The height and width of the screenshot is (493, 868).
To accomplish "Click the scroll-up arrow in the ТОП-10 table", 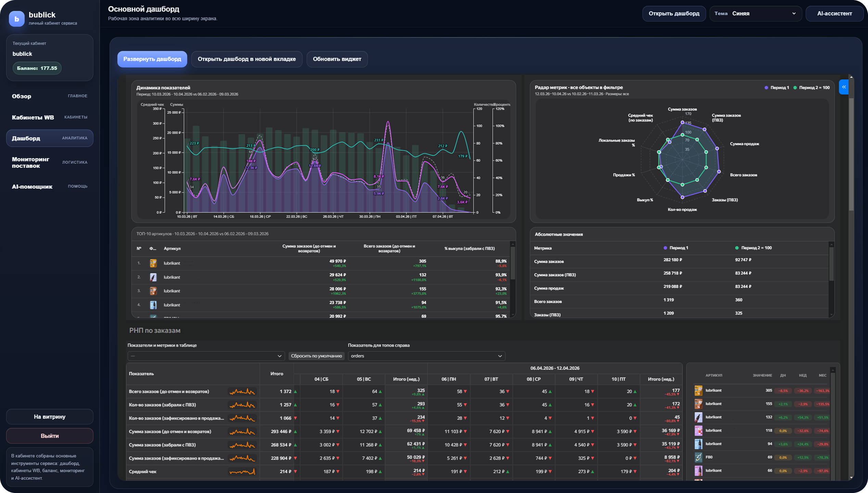I will (512, 244).
